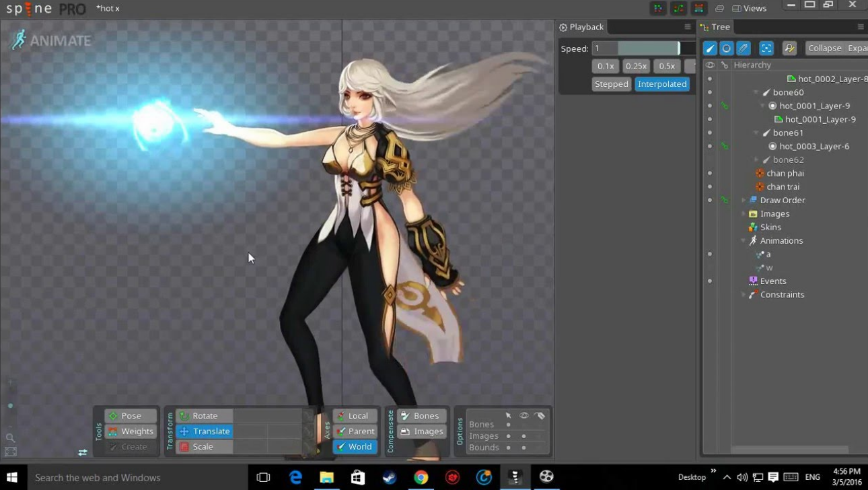Select the Pose tool

click(131, 416)
